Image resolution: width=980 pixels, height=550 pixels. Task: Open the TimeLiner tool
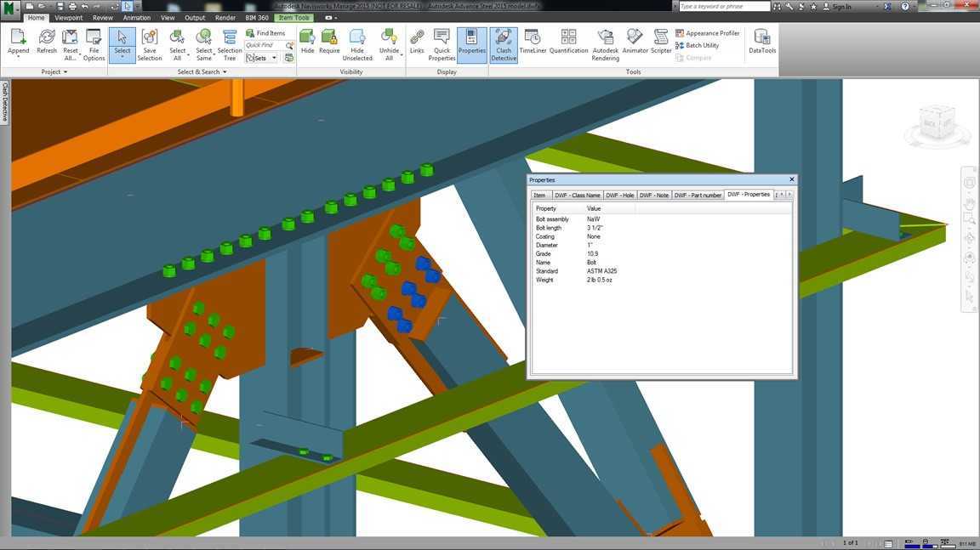533,42
